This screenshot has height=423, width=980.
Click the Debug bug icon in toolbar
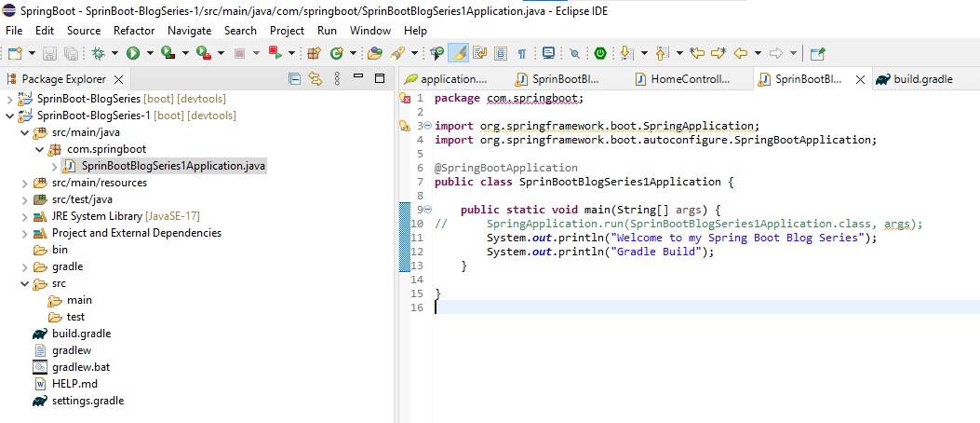(x=99, y=54)
